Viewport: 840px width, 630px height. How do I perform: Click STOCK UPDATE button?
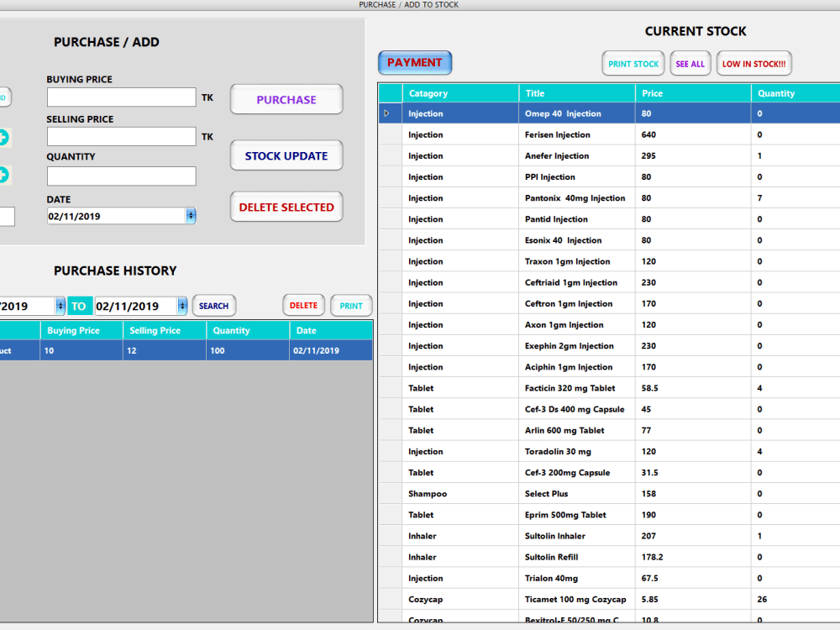tap(286, 156)
